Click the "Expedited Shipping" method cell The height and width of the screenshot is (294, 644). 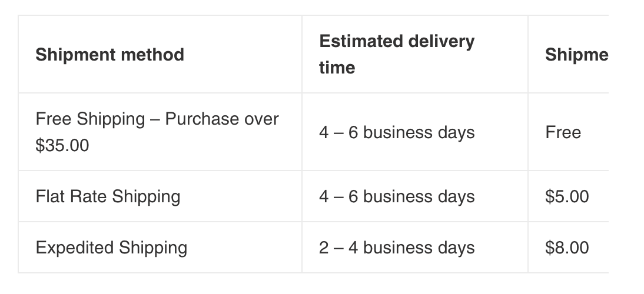[x=111, y=248]
